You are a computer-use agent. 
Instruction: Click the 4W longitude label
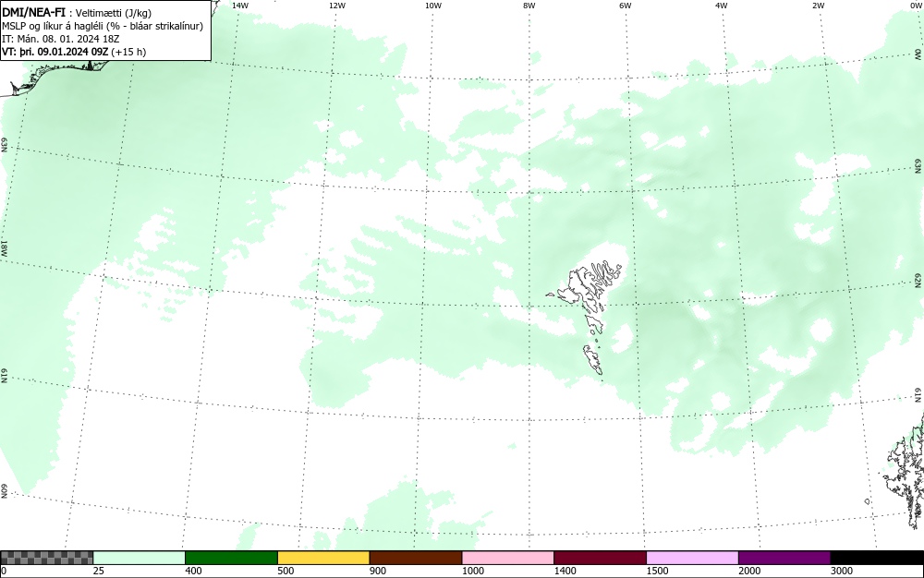click(722, 6)
